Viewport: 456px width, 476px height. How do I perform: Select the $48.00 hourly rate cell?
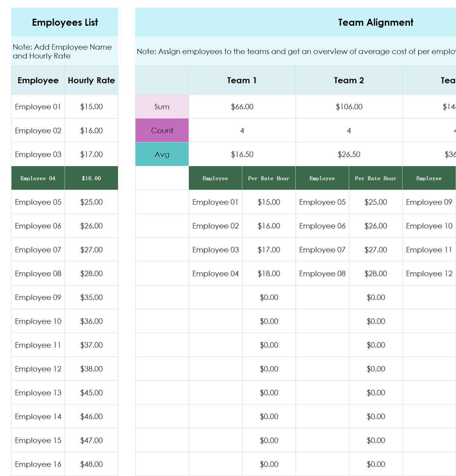point(91,464)
